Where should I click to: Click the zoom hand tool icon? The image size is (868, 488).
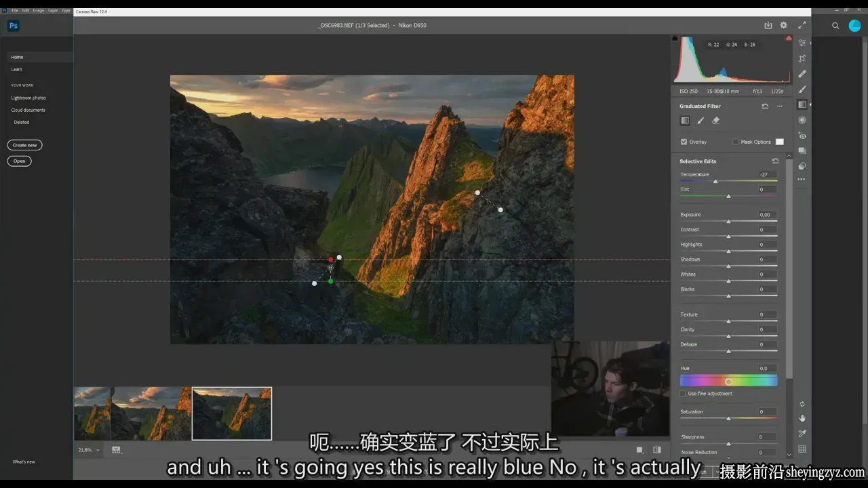(x=802, y=418)
